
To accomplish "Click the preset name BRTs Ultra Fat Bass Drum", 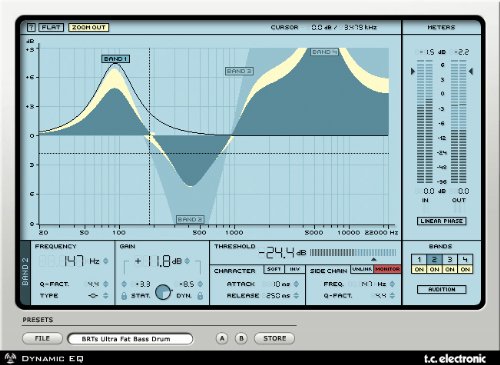I will point(130,339).
